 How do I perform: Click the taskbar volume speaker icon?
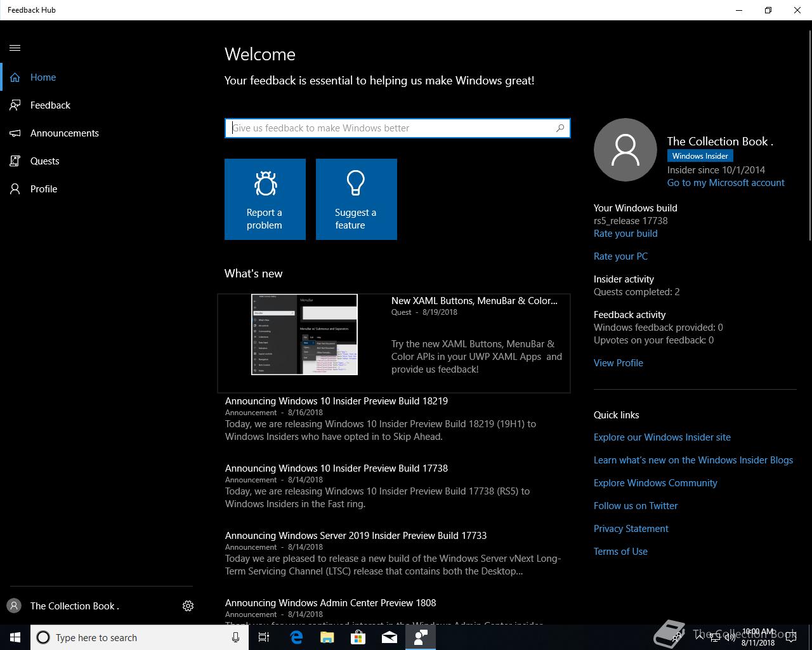pyautogui.click(x=730, y=637)
